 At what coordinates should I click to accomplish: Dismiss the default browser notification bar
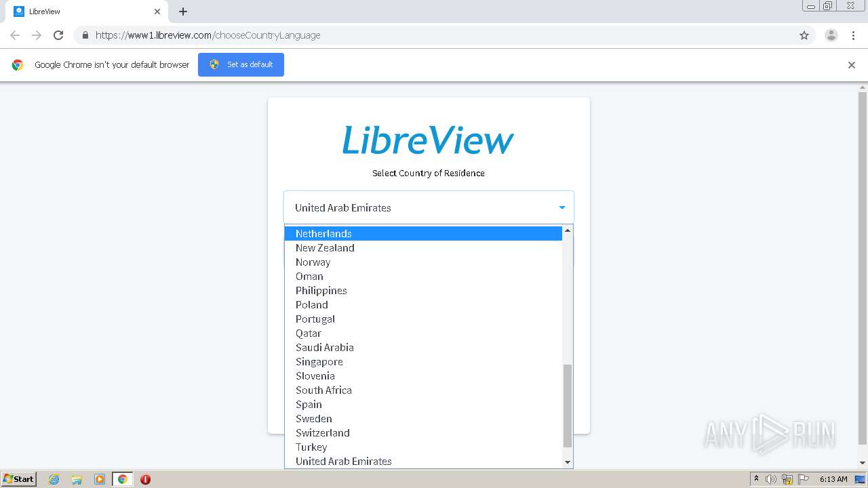pos(852,65)
